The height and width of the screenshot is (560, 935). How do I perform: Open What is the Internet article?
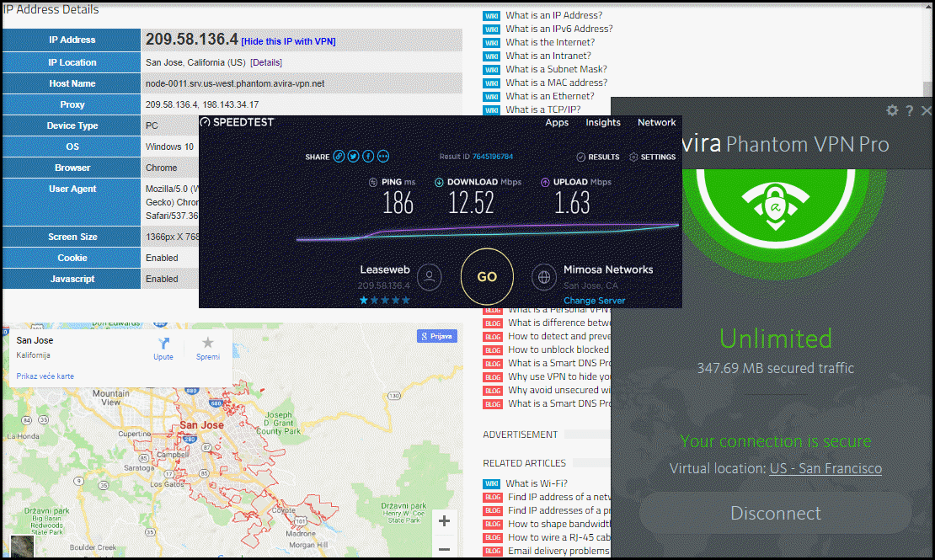pos(550,42)
